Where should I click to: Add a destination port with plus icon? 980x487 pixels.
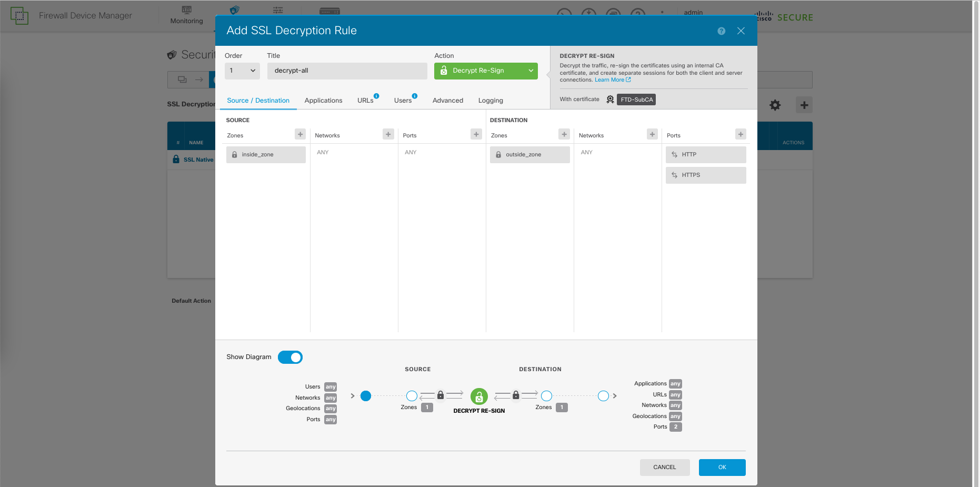coord(741,134)
